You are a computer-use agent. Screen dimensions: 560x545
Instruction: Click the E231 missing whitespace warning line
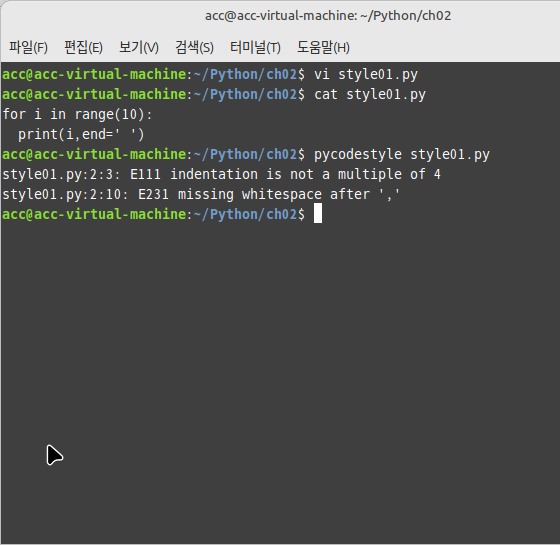click(x=201, y=195)
